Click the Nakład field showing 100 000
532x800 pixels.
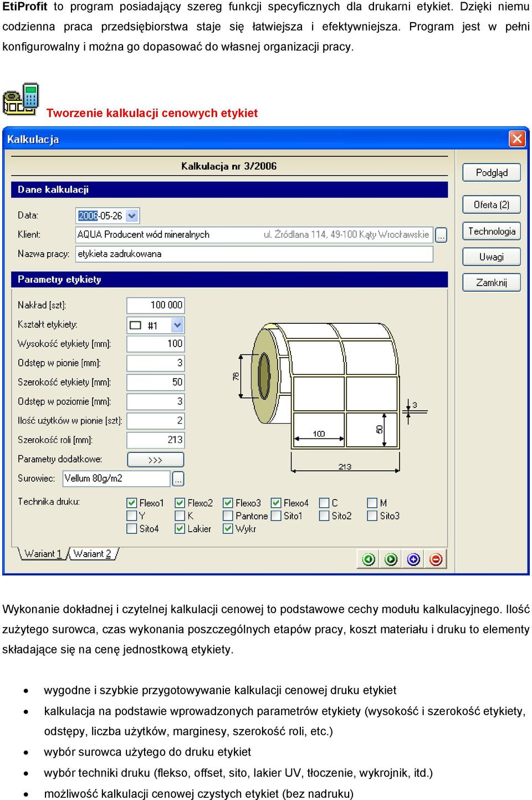[x=156, y=305]
